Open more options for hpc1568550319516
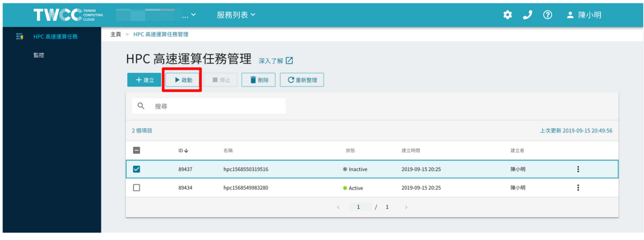This screenshot has width=644, height=240. click(x=578, y=169)
